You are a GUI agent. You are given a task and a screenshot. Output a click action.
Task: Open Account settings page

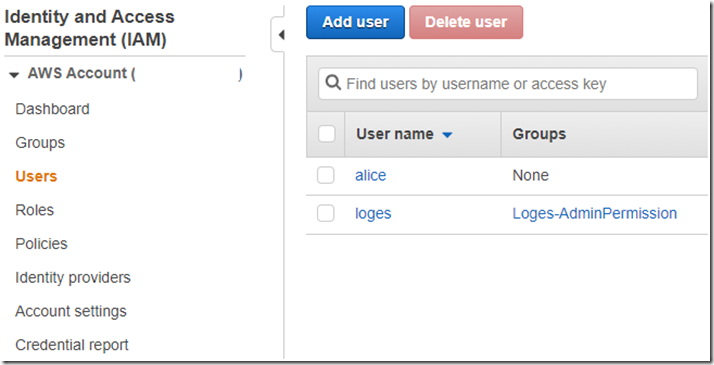(71, 311)
